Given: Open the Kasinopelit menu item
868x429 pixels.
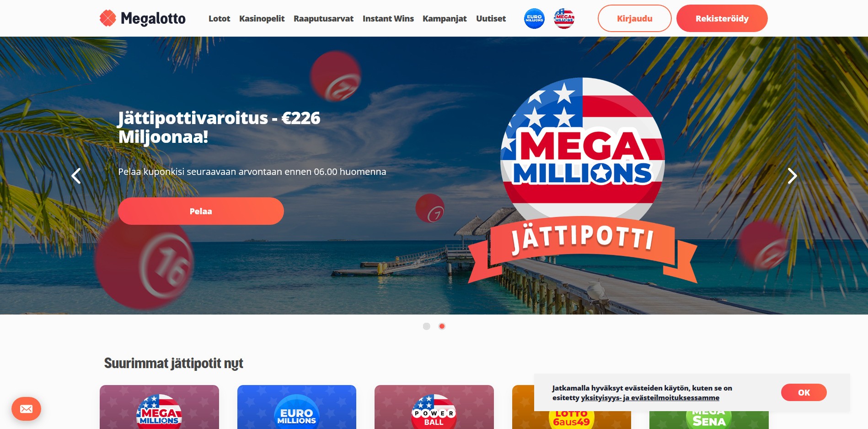Looking at the screenshot, I should click(x=262, y=19).
